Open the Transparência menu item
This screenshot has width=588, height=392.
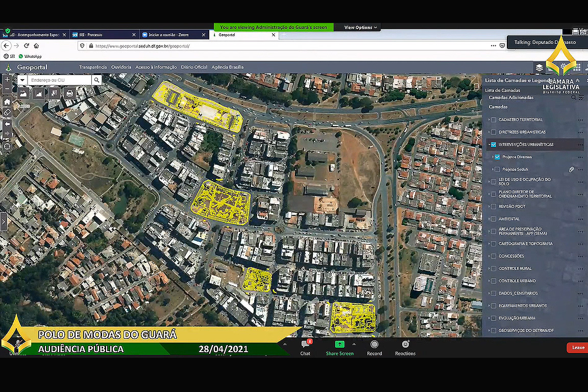pyautogui.click(x=93, y=67)
